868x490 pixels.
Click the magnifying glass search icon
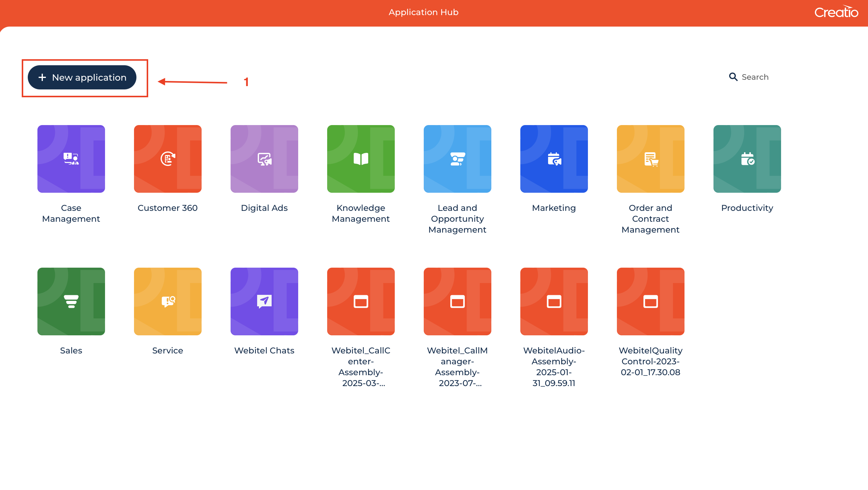point(733,77)
